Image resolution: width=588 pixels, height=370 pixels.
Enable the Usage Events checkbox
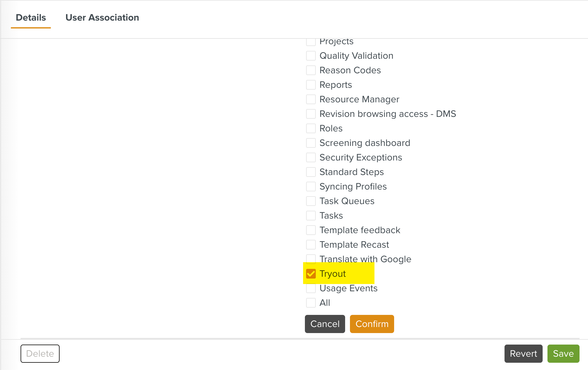click(311, 288)
